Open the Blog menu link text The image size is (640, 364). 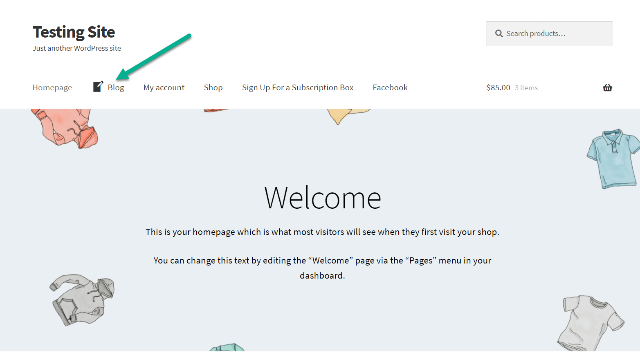click(116, 87)
